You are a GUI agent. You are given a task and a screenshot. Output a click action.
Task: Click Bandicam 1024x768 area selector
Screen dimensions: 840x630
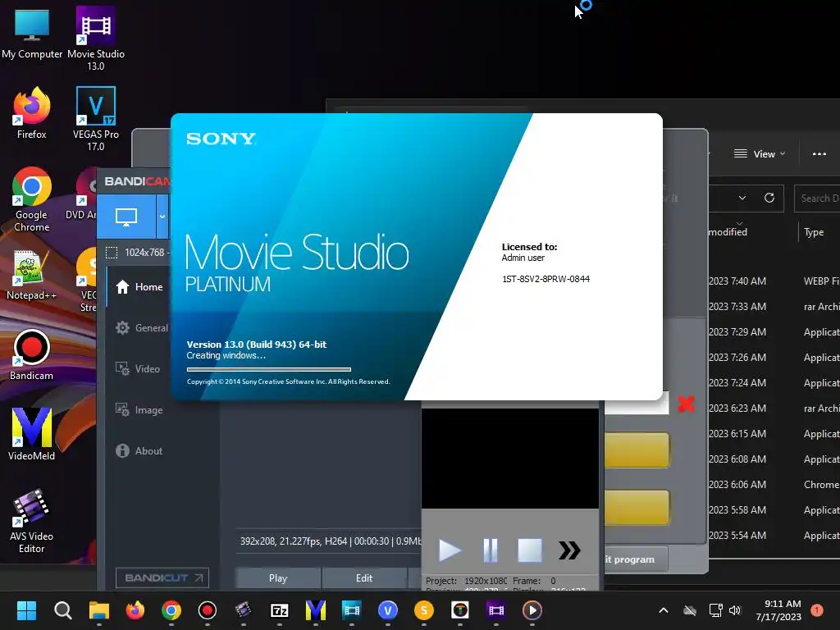point(138,253)
